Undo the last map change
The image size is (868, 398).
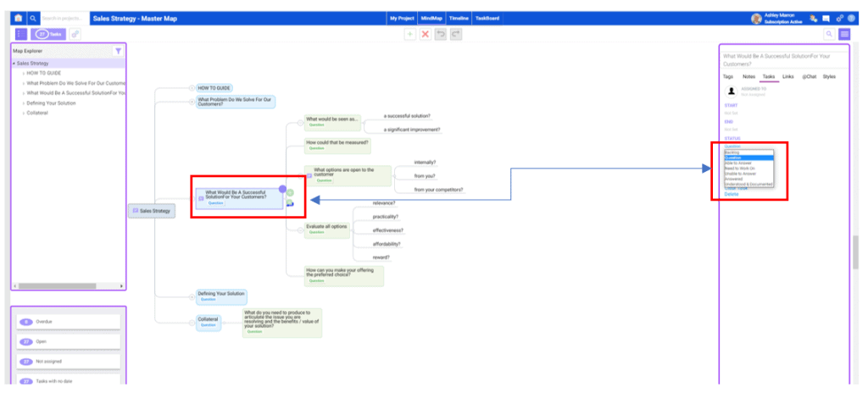(x=441, y=34)
